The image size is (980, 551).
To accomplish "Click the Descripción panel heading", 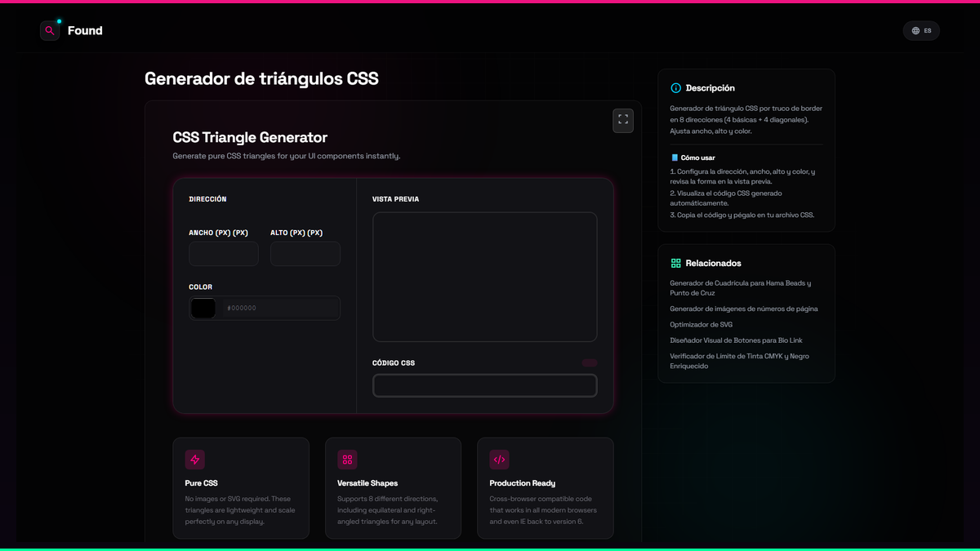I will pyautogui.click(x=710, y=88).
